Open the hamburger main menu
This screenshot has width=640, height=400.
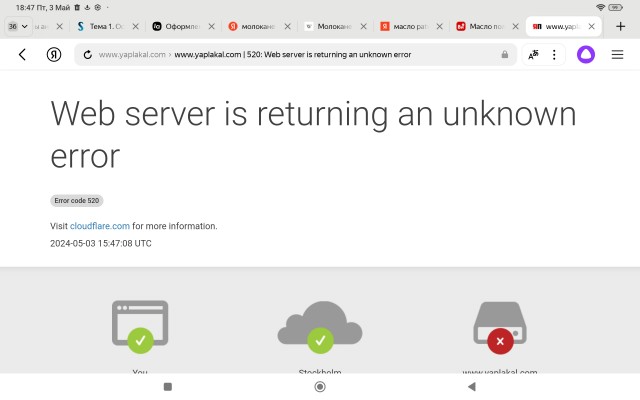(x=617, y=54)
